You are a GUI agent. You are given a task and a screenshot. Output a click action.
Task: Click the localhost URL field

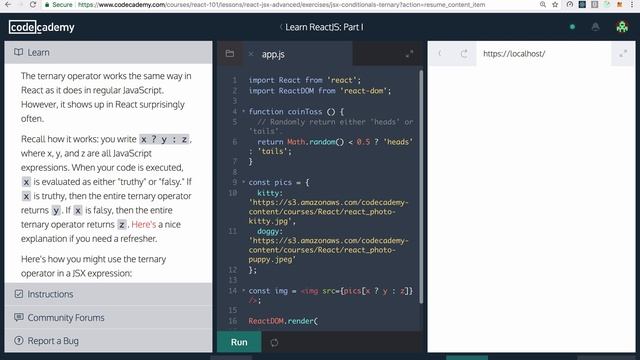[543, 53]
